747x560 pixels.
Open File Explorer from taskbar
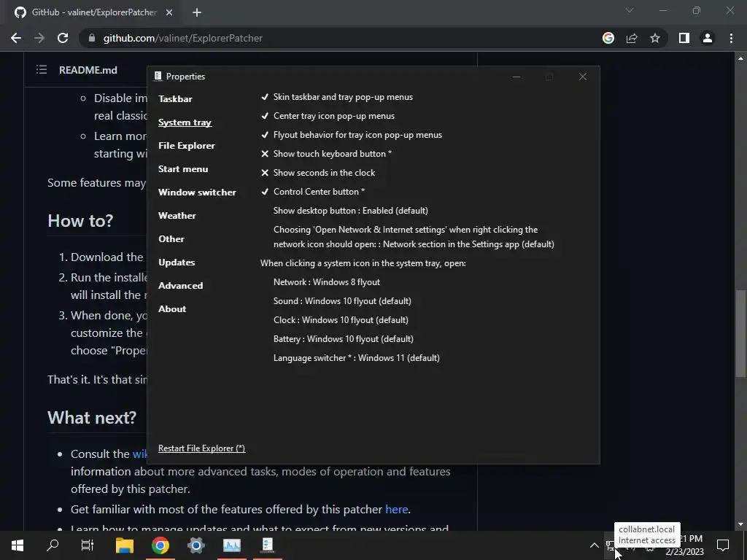125,545
